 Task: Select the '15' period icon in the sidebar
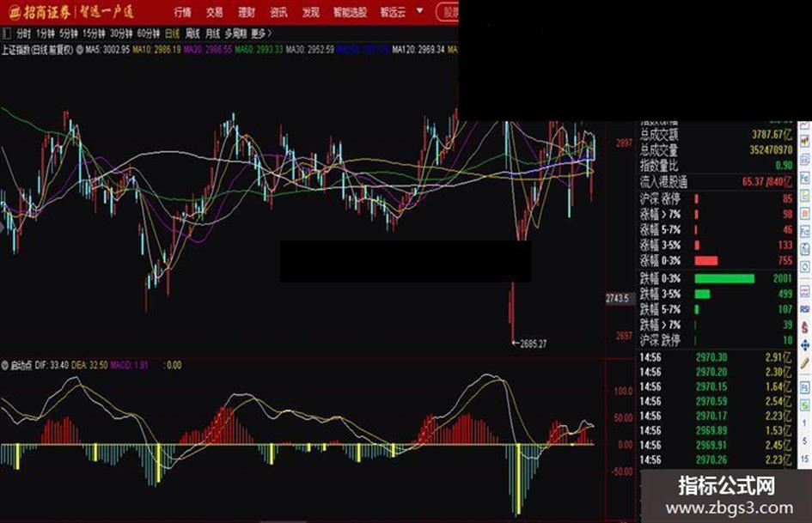click(x=805, y=459)
